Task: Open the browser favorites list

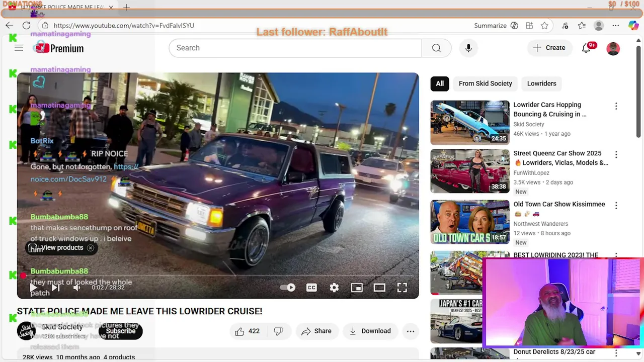Action: pyautogui.click(x=582, y=25)
